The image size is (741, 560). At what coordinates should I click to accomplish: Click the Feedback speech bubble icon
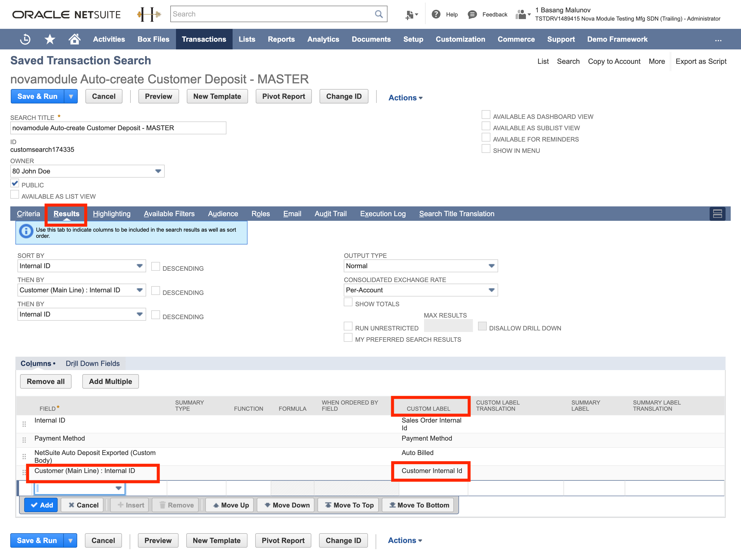click(x=472, y=14)
